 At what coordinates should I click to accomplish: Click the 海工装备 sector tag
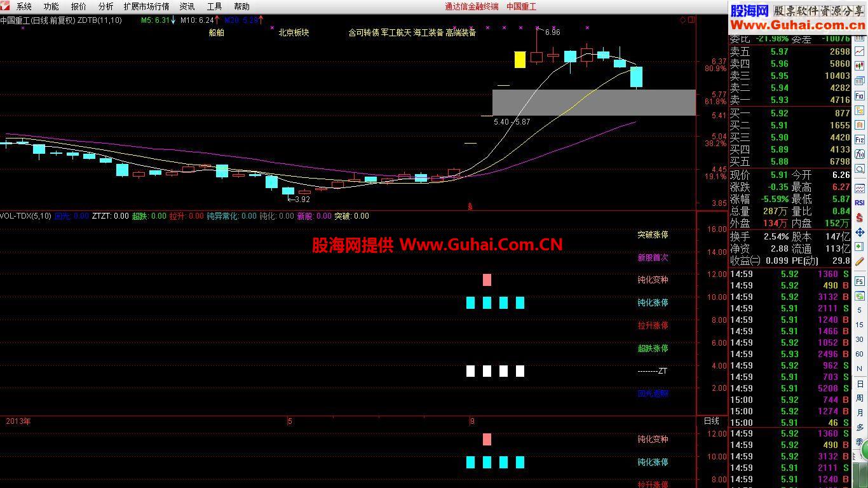click(x=428, y=32)
